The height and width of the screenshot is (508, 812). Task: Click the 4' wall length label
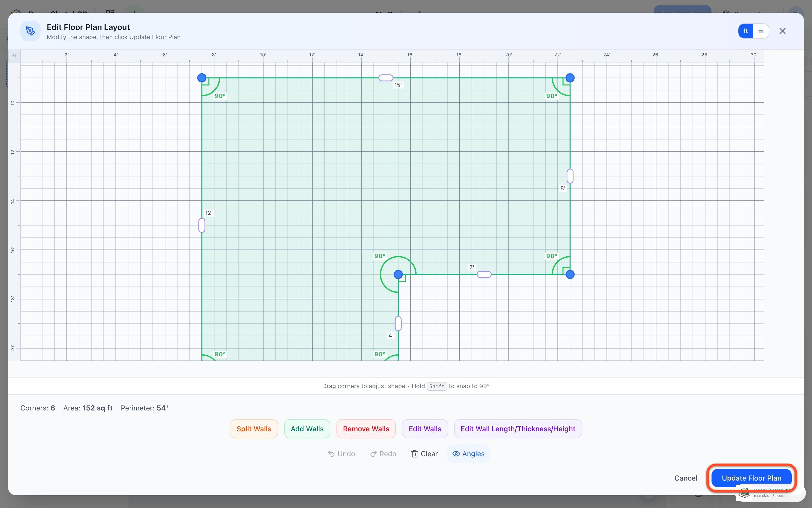[x=391, y=336]
